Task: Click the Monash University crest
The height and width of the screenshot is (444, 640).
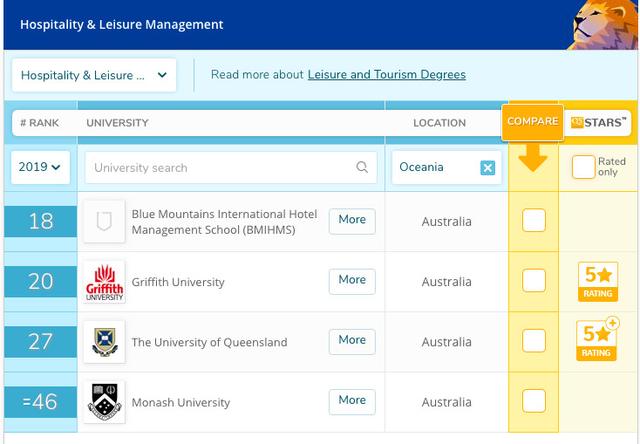Action: [104, 402]
